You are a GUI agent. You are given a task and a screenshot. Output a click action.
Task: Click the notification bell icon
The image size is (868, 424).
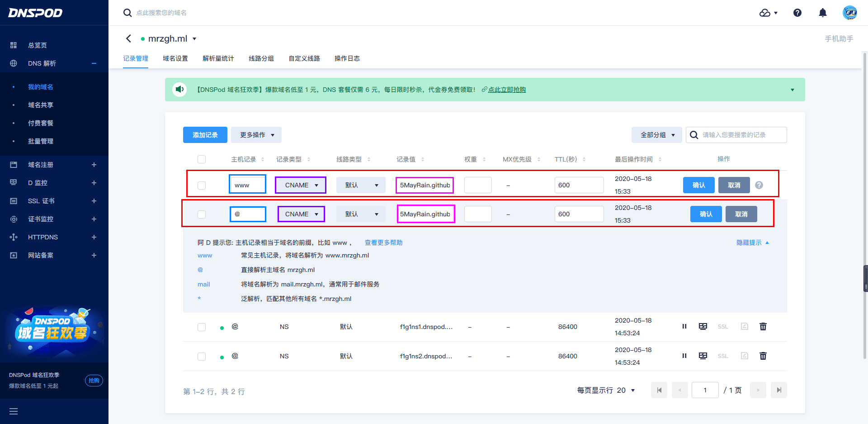click(x=823, y=13)
